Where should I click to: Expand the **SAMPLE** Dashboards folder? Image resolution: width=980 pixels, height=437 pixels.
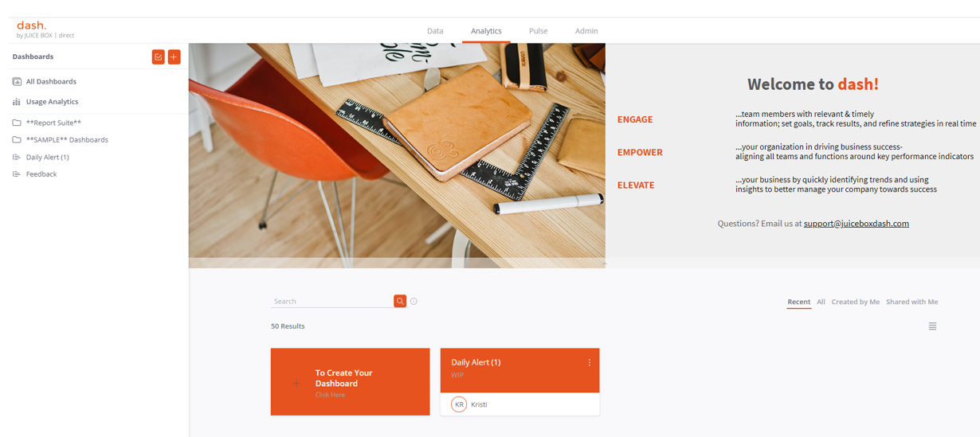click(67, 140)
